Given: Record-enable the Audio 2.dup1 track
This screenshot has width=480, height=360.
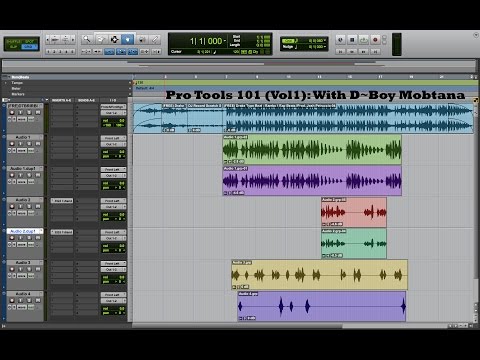Looking at the screenshot, I should pos(12,238).
